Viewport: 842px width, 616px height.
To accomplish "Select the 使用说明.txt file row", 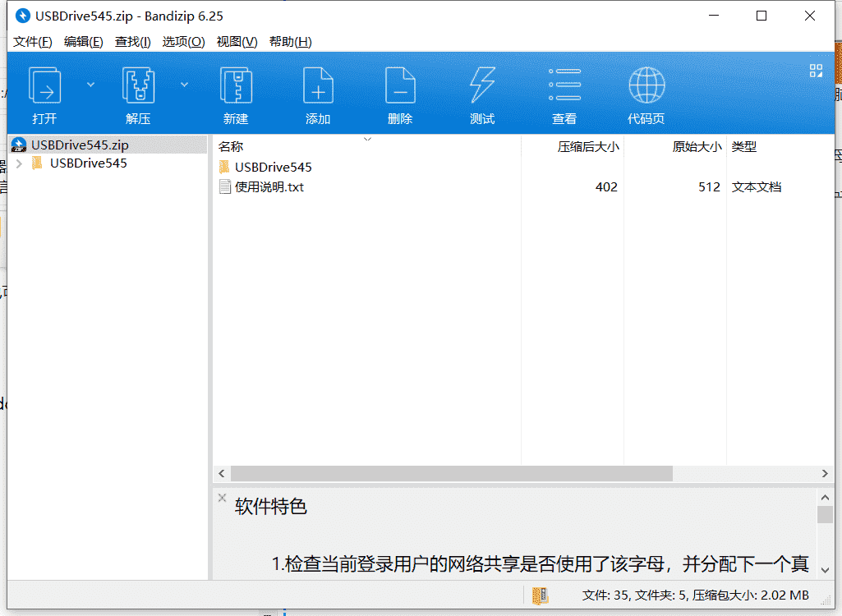I will (x=524, y=187).
